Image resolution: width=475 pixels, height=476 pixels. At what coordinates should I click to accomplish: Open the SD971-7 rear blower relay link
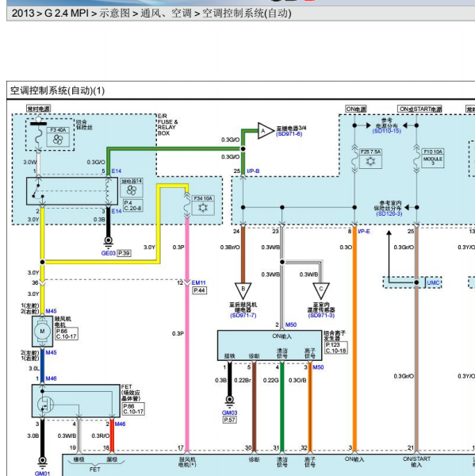(x=243, y=316)
